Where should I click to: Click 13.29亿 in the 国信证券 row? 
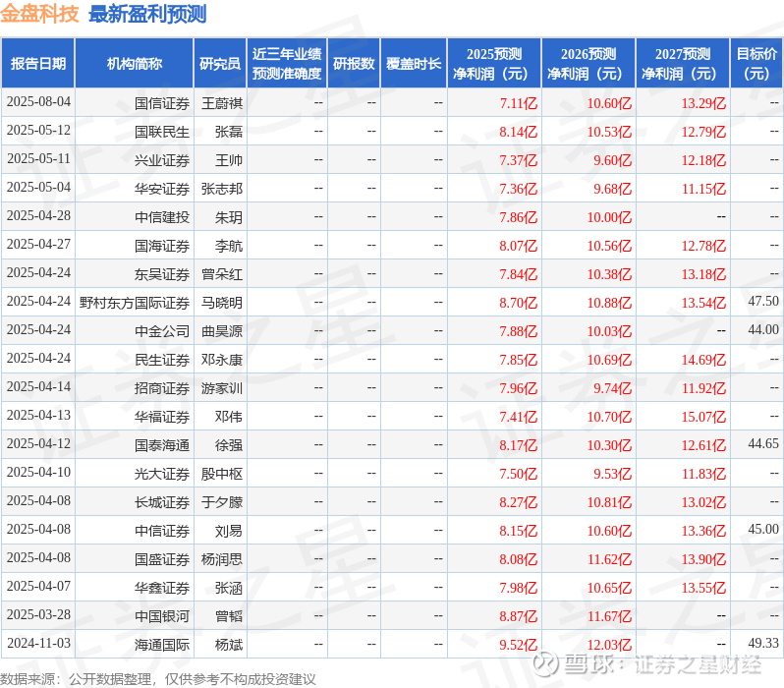(704, 103)
